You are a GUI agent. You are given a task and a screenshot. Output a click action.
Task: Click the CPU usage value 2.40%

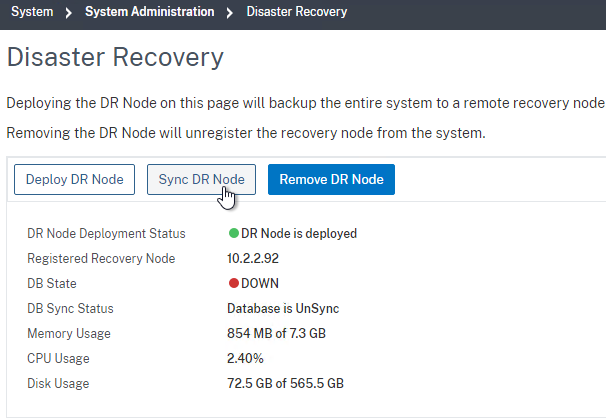(245, 358)
